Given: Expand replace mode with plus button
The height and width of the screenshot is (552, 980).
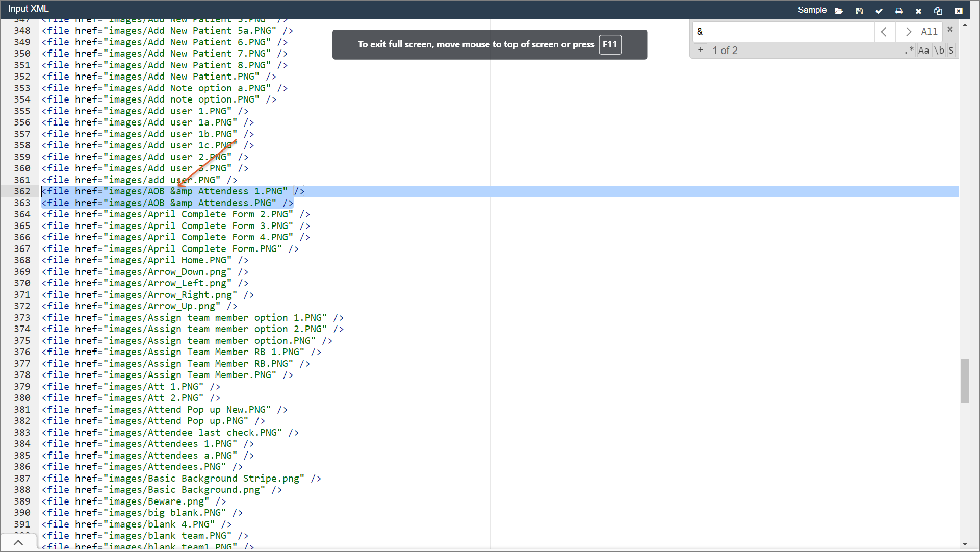Looking at the screenshot, I should [701, 50].
